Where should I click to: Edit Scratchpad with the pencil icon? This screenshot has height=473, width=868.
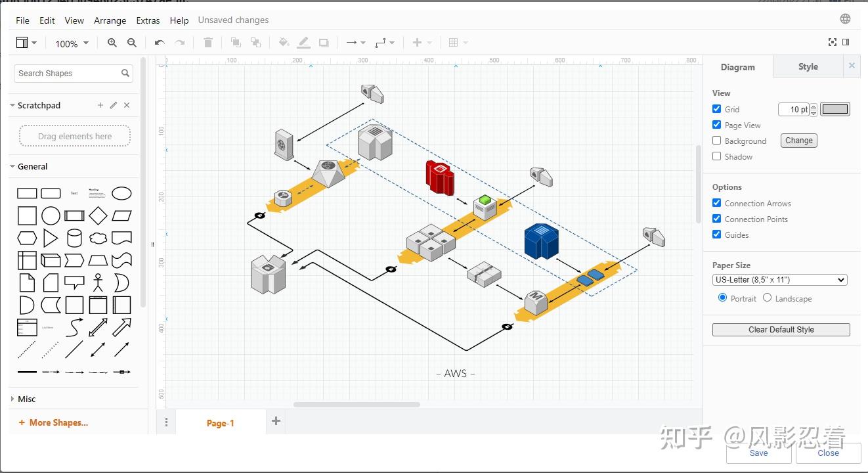pyautogui.click(x=114, y=105)
